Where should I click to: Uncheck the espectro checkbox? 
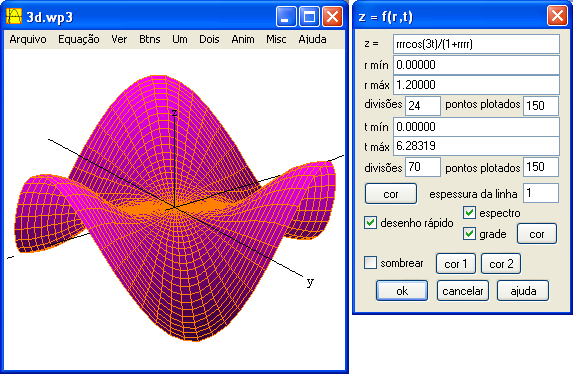tap(469, 213)
